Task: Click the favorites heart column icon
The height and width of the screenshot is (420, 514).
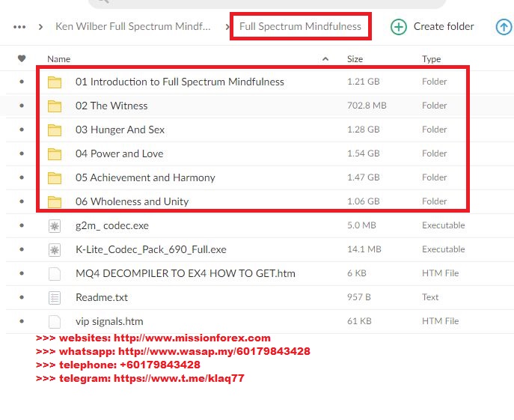Action: (22, 58)
